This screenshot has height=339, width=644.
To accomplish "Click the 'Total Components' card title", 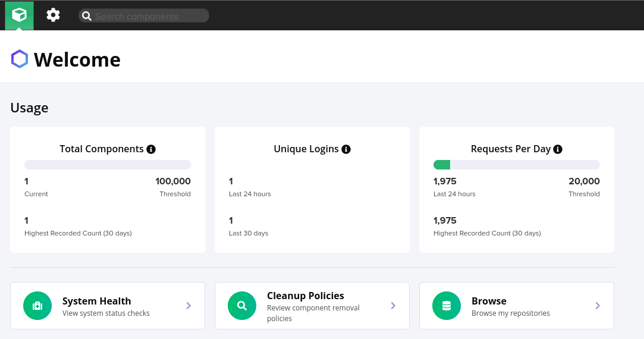I will pyautogui.click(x=102, y=149).
